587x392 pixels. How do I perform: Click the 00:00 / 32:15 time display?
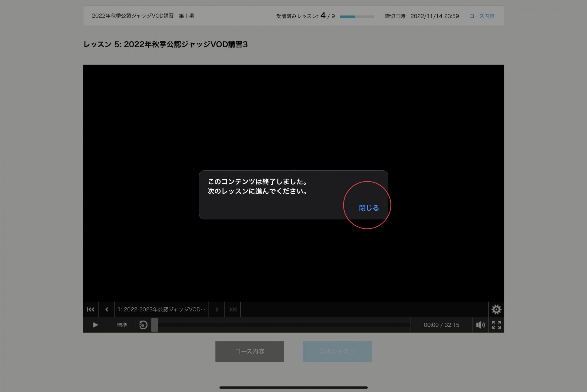441,325
